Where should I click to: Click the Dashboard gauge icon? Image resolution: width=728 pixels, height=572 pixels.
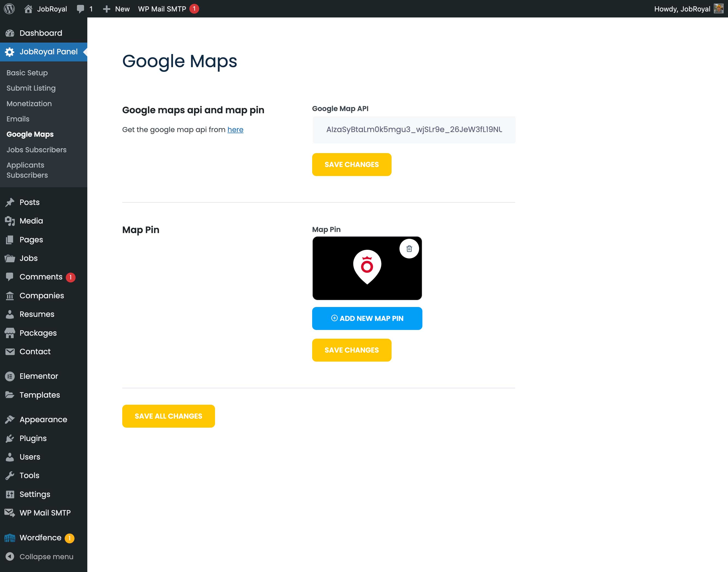pyautogui.click(x=10, y=33)
